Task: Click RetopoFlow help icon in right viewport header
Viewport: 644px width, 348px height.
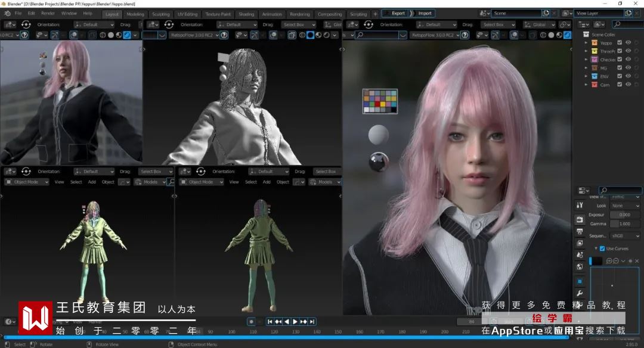Action: coord(465,35)
